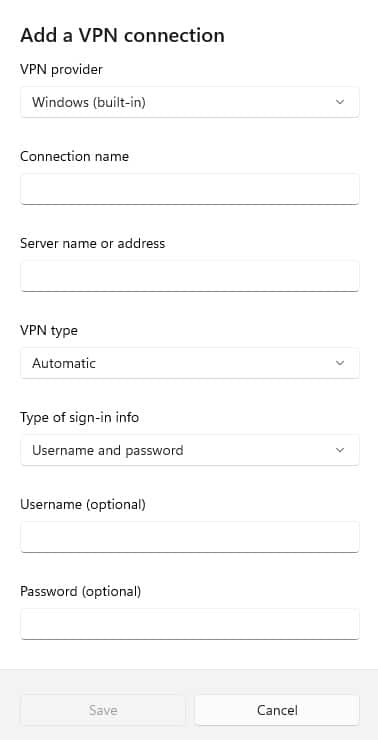
Task: Open the VPN provider dropdown showing Windows (built-in)
Action: (190, 102)
